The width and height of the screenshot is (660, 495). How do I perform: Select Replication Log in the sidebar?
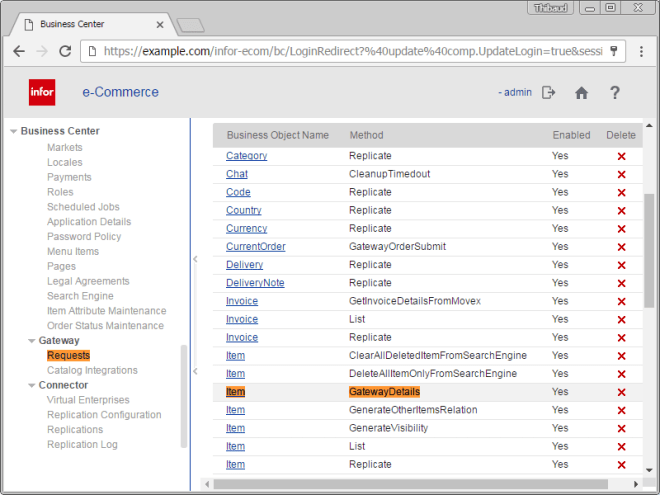[x=82, y=444]
